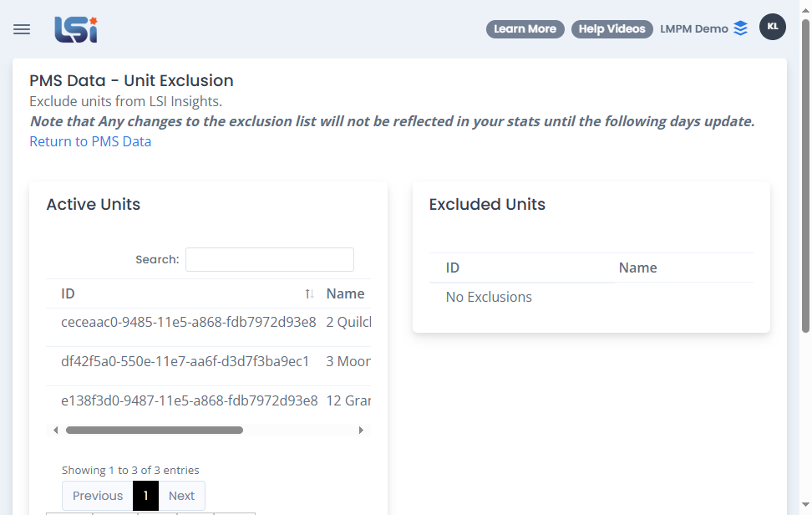Click the LSI logo
Screen dimensions: 812x515
tap(76, 29)
